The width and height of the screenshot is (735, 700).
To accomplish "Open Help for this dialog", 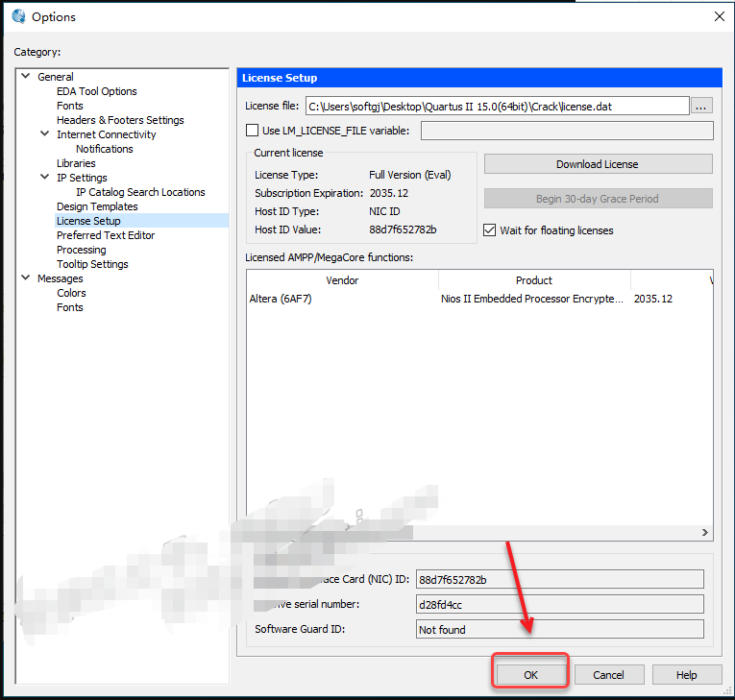I will (x=686, y=675).
